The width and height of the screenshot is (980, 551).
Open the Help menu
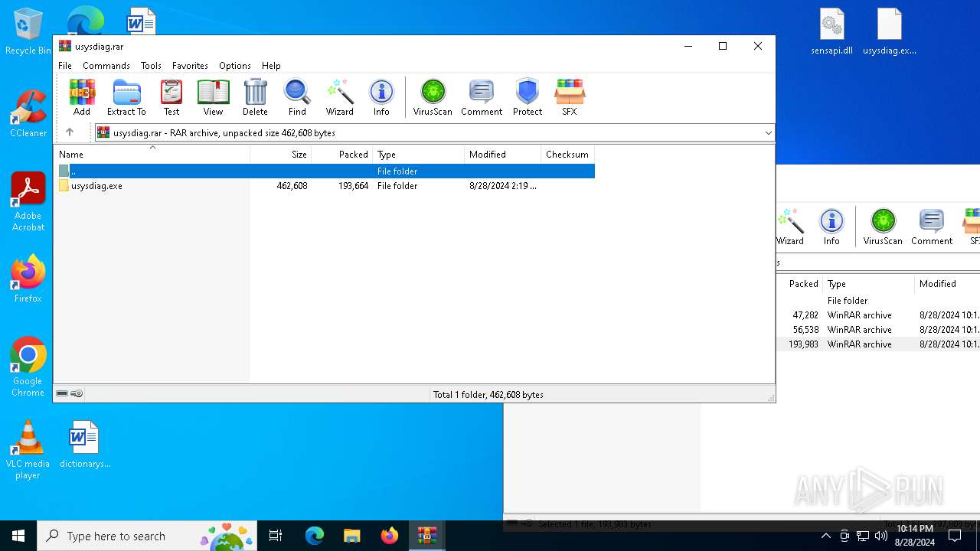tap(271, 66)
